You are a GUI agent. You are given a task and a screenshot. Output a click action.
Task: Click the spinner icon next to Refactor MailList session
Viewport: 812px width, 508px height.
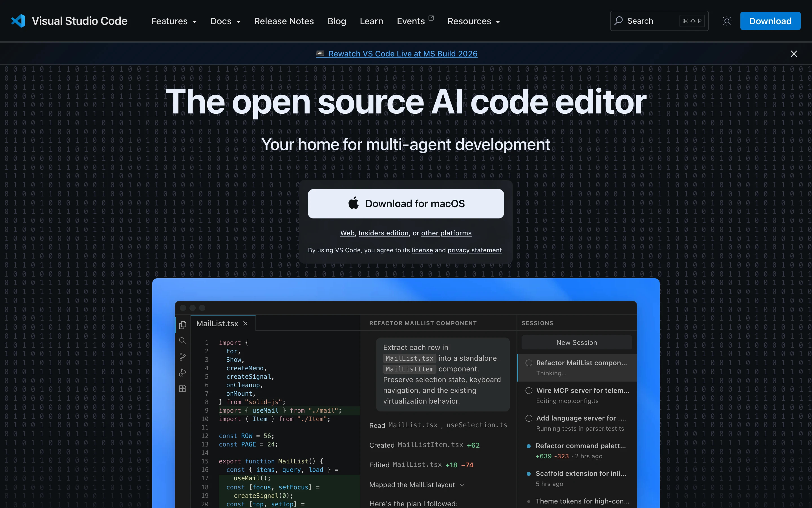pos(529,363)
